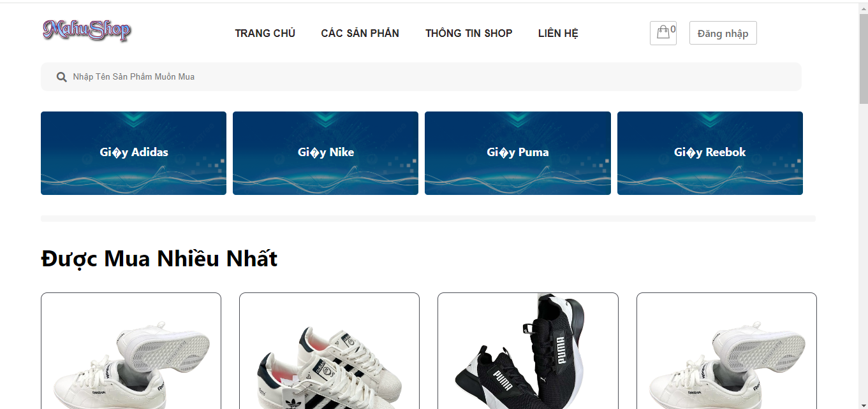Open the Giày Adidas category banner

point(133,153)
